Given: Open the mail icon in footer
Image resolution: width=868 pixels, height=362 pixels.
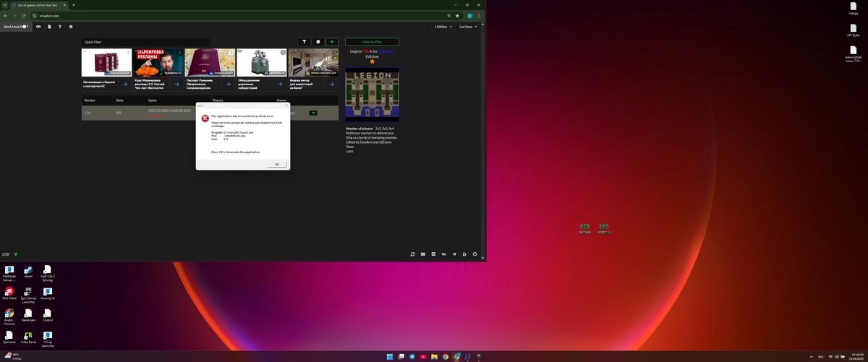Looking at the screenshot, I should (423, 254).
